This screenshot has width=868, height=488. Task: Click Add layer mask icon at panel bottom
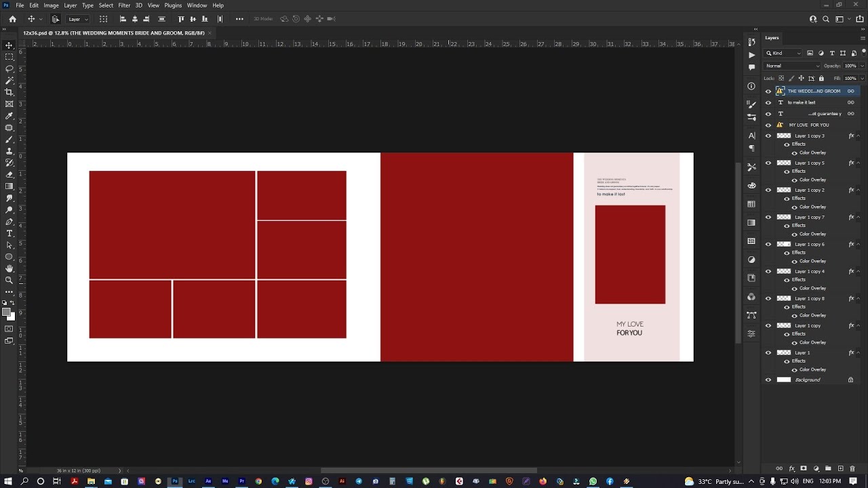tap(804, 468)
